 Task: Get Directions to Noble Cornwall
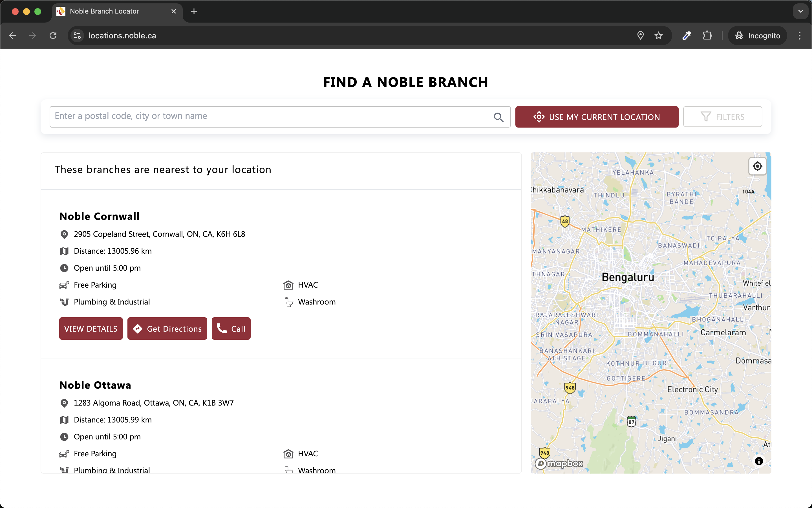click(x=167, y=329)
